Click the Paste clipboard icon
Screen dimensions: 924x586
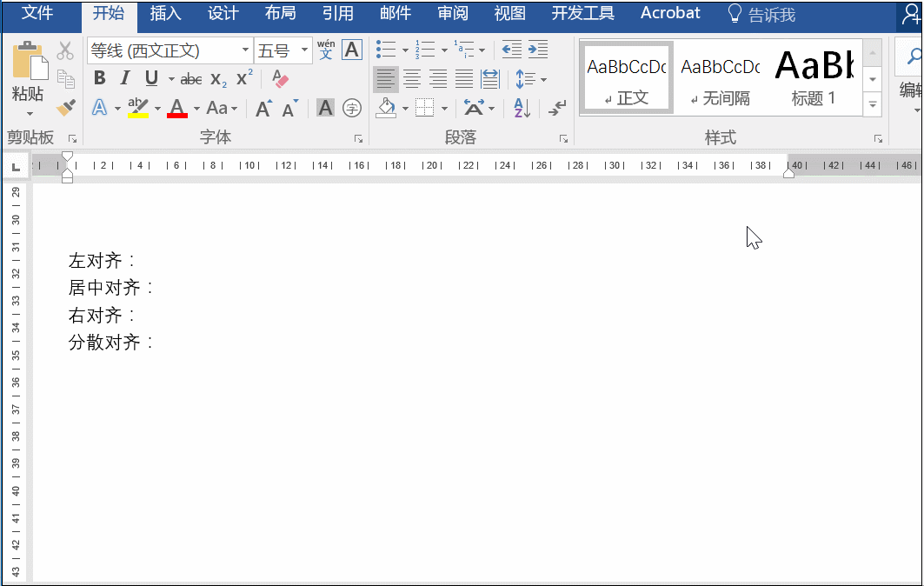pos(30,61)
